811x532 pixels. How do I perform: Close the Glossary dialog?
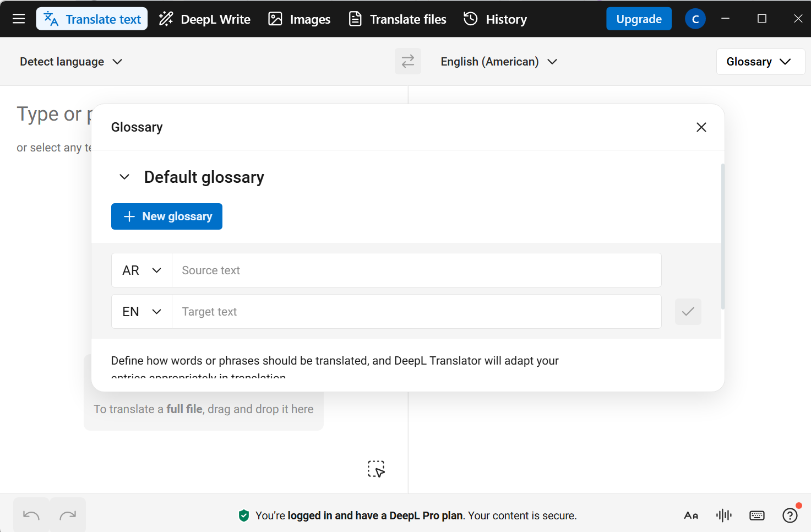coord(701,127)
